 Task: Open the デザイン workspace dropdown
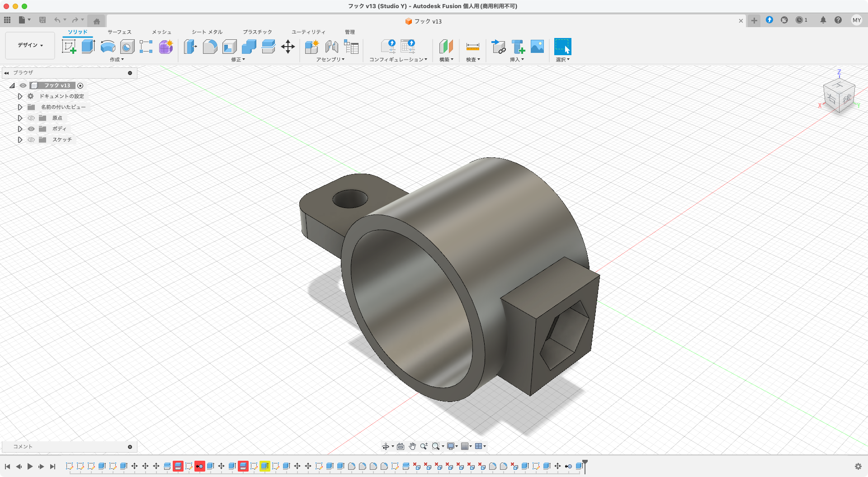click(x=30, y=45)
